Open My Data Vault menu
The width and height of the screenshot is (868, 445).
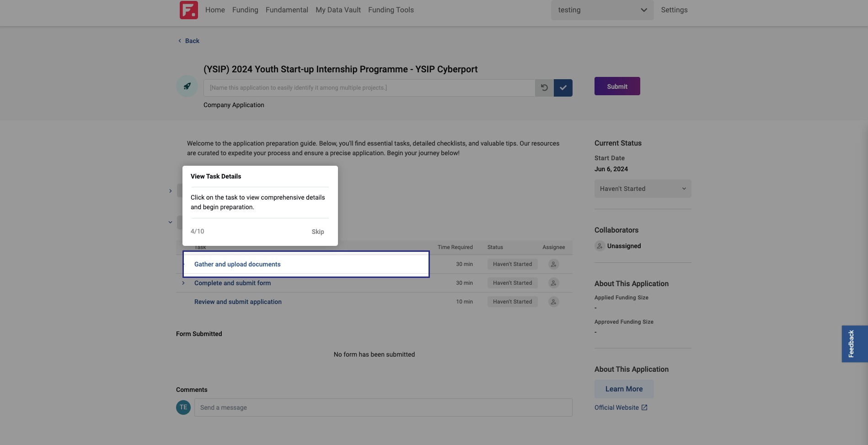338,10
